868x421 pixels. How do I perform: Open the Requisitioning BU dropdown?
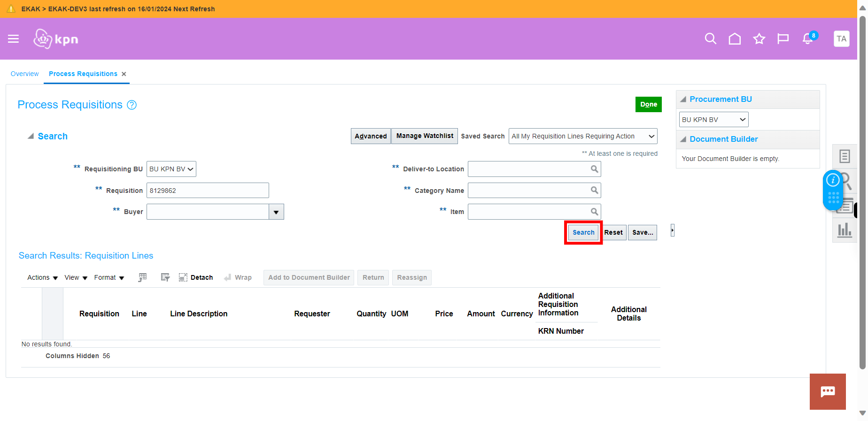[171, 169]
